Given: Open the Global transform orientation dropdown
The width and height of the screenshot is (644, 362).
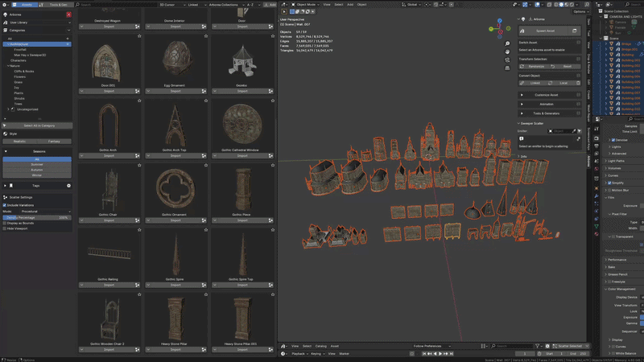Looking at the screenshot, I should [x=411, y=5].
